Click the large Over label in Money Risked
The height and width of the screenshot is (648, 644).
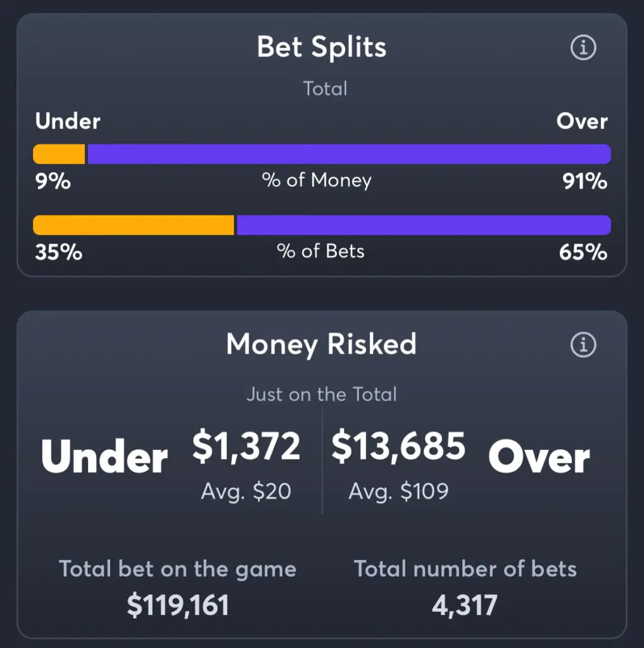pyautogui.click(x=539, y=457)
